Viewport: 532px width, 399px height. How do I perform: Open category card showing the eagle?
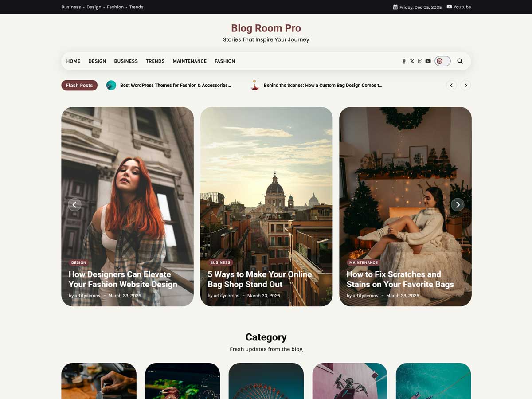[182, 381]
